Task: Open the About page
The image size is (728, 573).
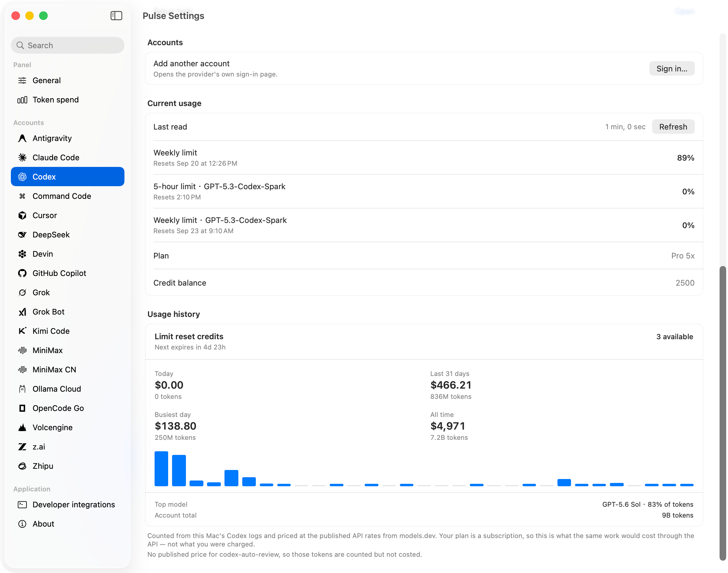Action: (x=67, y=524)
